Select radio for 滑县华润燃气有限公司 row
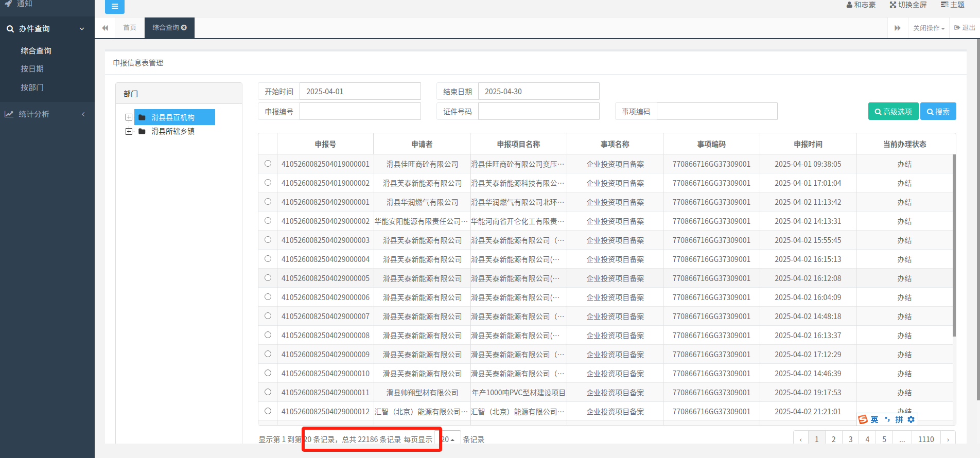980x458 pixels. (x=268, y=202)
